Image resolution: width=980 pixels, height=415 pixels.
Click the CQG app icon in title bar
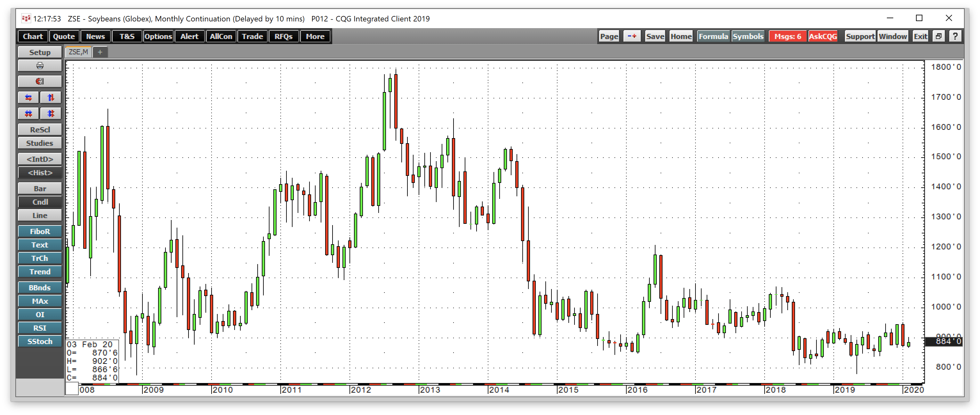[x=26, y=18]
